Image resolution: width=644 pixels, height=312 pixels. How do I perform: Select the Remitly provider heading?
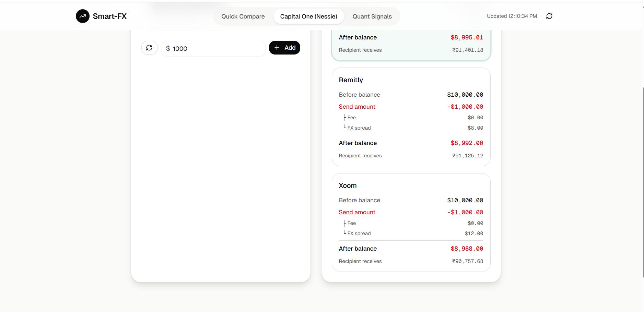pos(351,80)
